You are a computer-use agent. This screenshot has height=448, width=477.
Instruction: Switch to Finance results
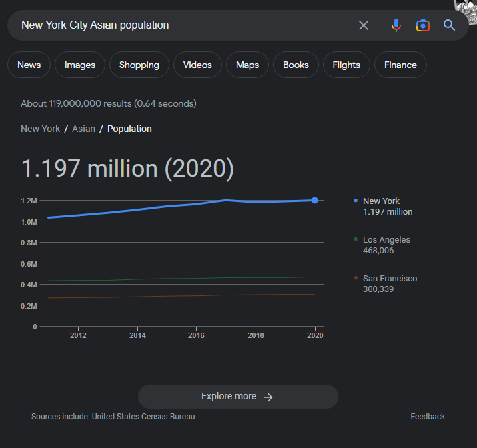400,65
